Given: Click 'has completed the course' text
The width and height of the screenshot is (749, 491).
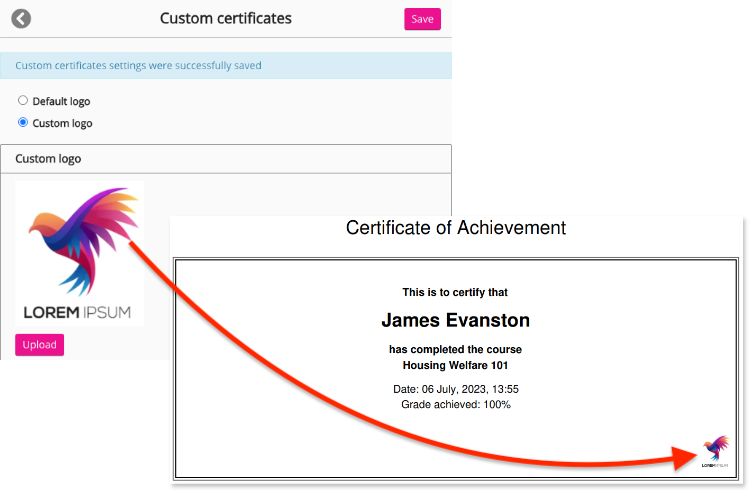Looking at the screenshot, I should point(456,349).
